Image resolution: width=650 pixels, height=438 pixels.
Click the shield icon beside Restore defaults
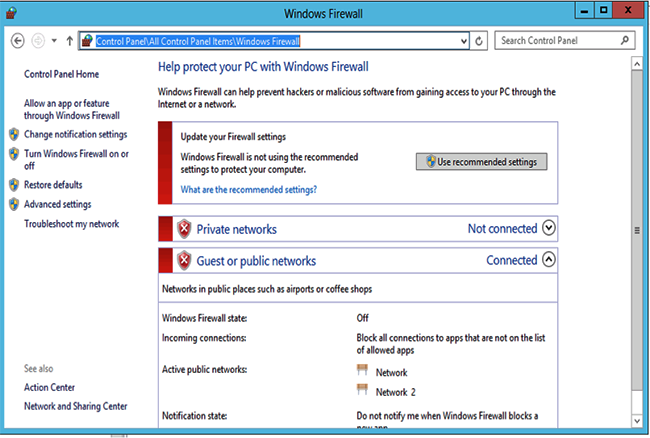click(14, 185)
